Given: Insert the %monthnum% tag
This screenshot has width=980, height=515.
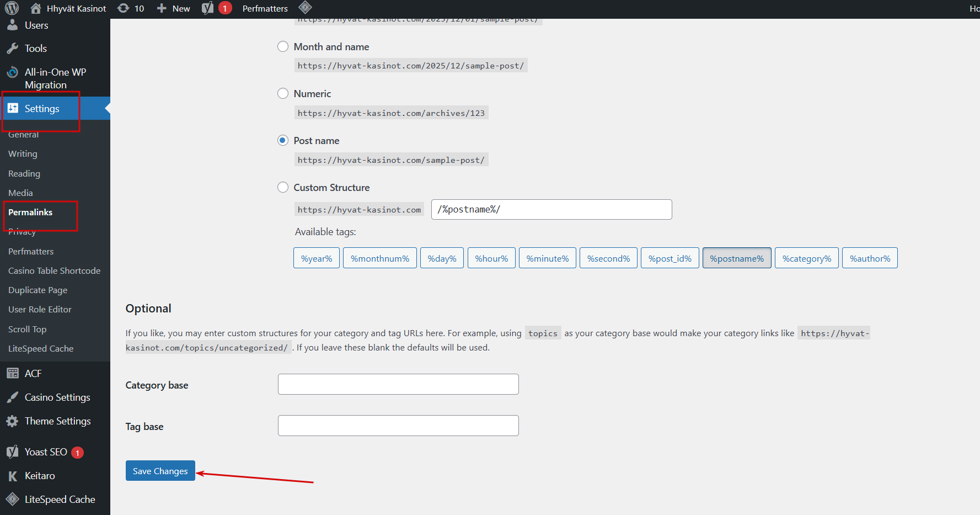Looking at the screenshot, I should pos(380,258).
